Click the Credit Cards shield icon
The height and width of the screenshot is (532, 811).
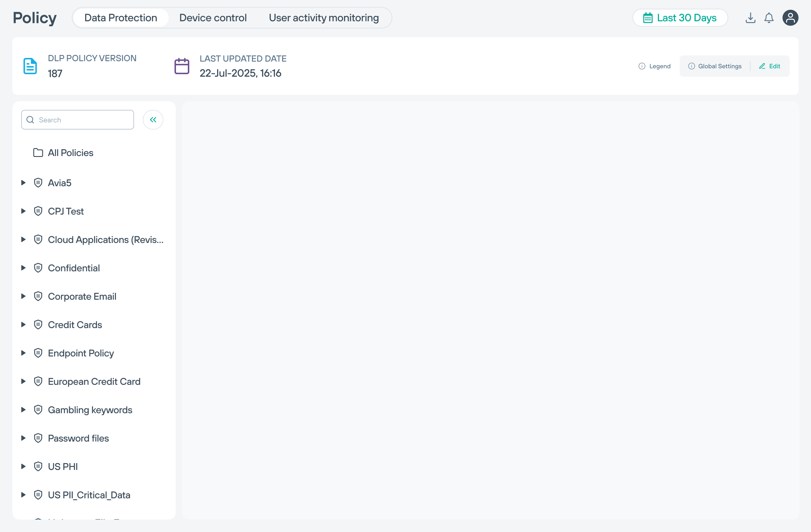click(38, 325)
